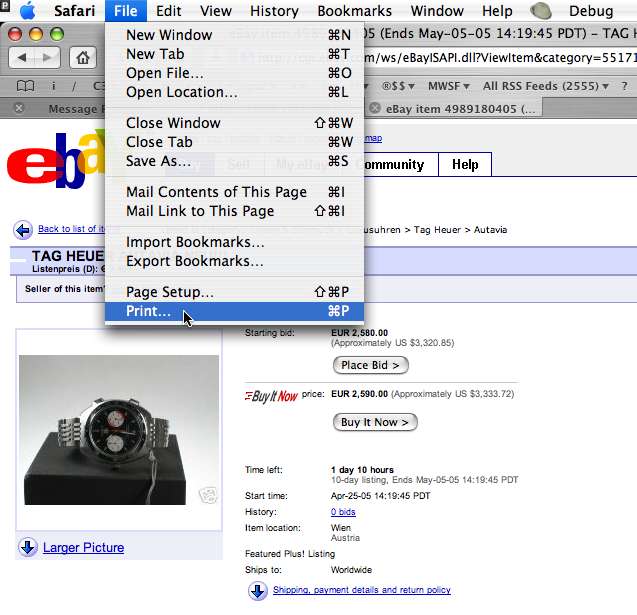This screenshot has height=615, width=637.
Task: Click shipping details down-arrow icon
Action: coord(258,591)
